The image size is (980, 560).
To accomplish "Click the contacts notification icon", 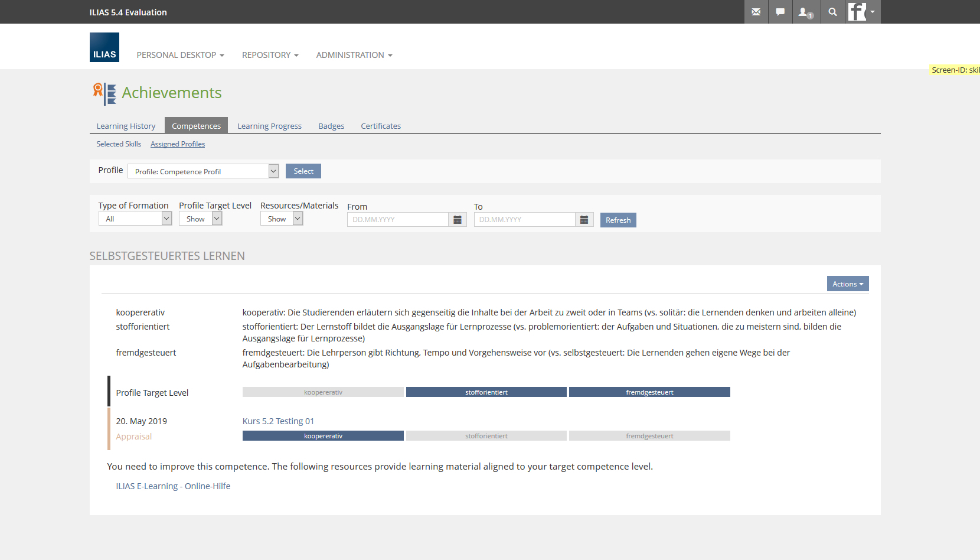I will (x=805, y=12).
